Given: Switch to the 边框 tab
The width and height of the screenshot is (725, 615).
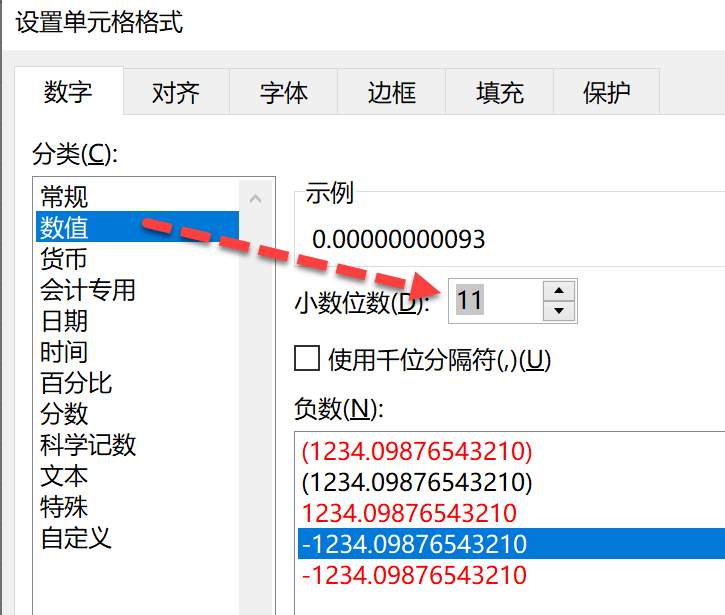Looking at the screenshot, I should [392, 92].
